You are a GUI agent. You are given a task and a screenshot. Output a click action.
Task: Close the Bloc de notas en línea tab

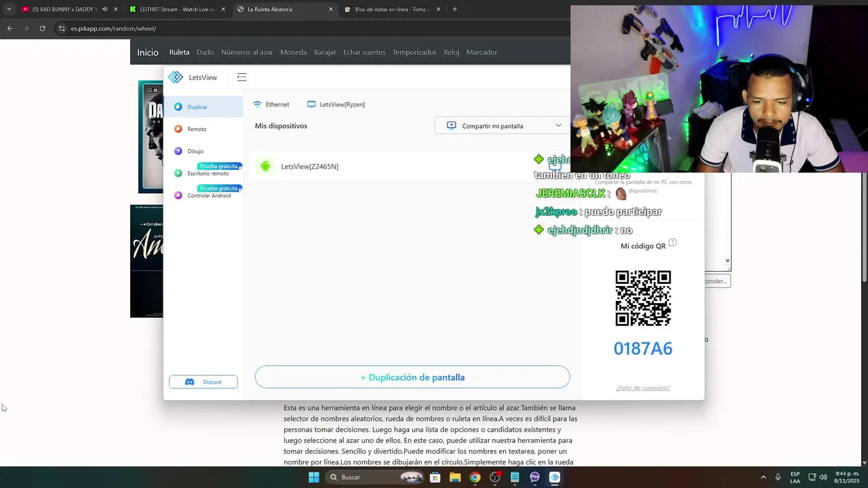438,9
